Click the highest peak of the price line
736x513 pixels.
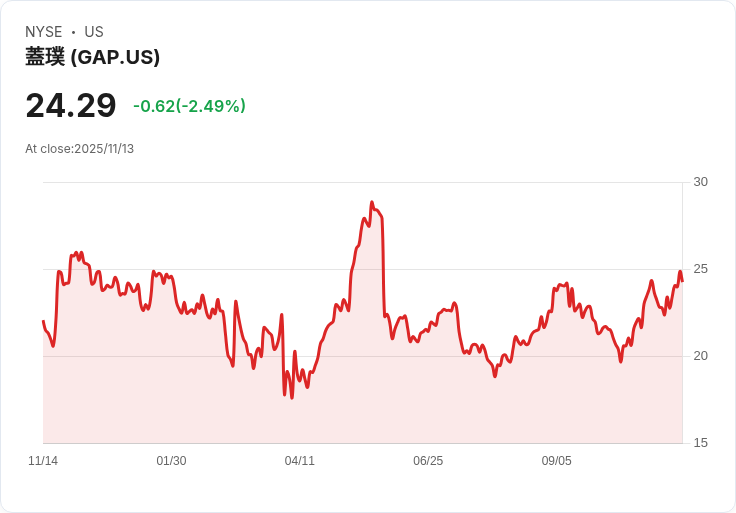(371, 202)
